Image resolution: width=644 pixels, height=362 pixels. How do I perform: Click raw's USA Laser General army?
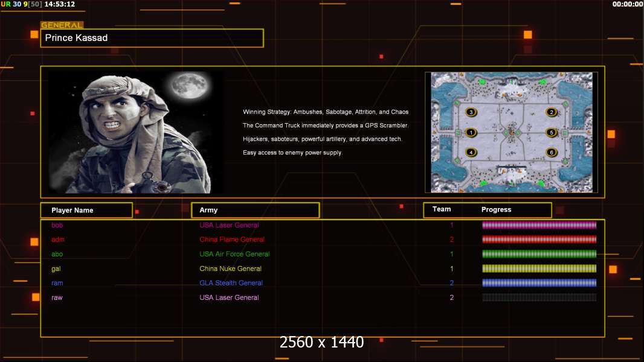tap(229, 297)
